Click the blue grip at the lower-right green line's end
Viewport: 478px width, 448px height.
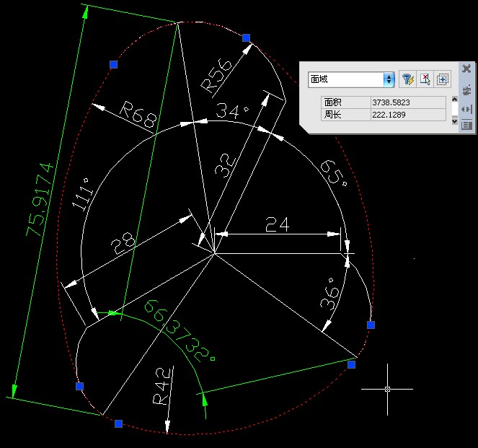(352, 364)
